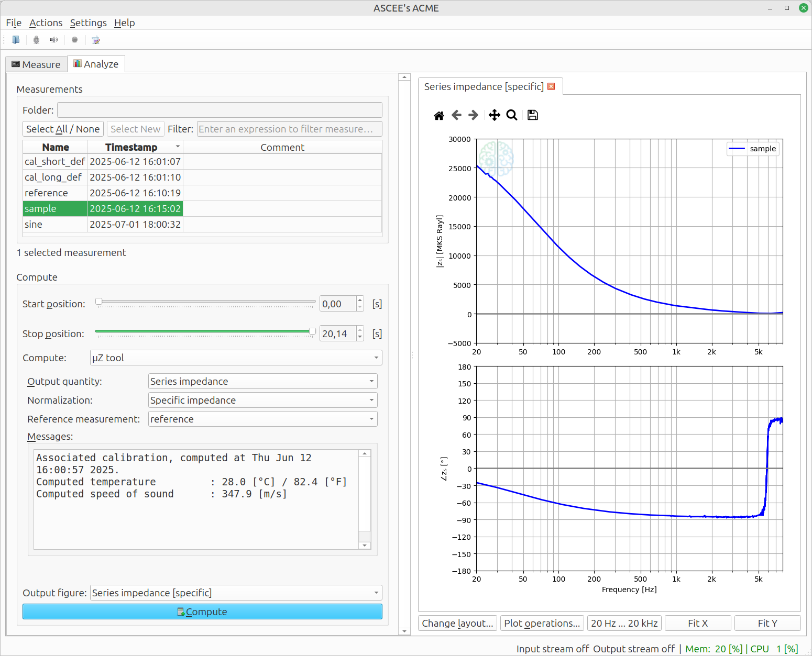Open the Output quantity dropdown
This screenshot has height=656, width=812.
(263, 381)
